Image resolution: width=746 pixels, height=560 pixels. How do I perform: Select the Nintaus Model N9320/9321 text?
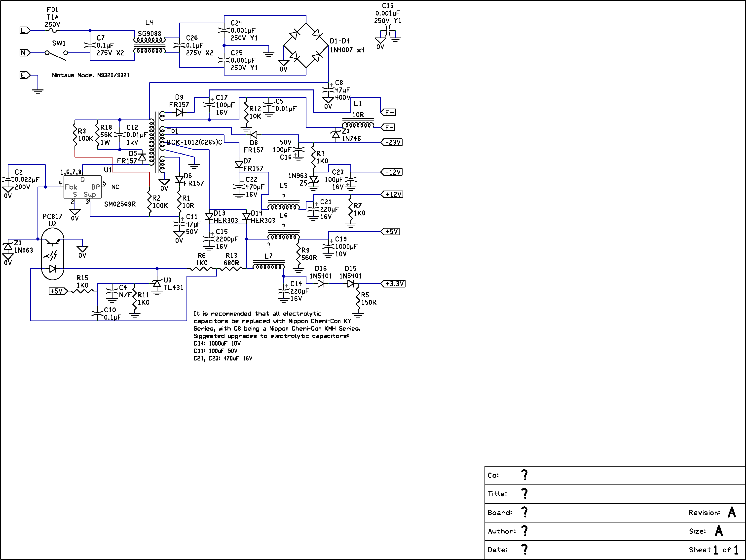coord(91,75)
